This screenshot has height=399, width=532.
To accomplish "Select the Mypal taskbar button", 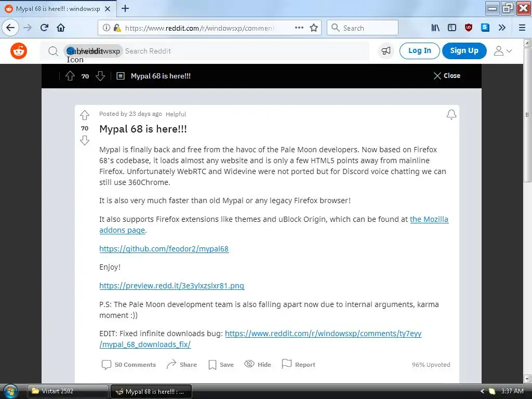I will click(x=151, y=392).
